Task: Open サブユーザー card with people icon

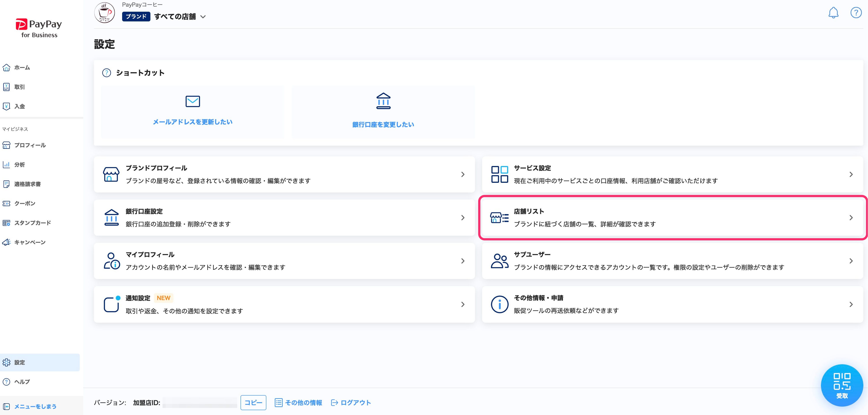Action: tap(672, 261)
